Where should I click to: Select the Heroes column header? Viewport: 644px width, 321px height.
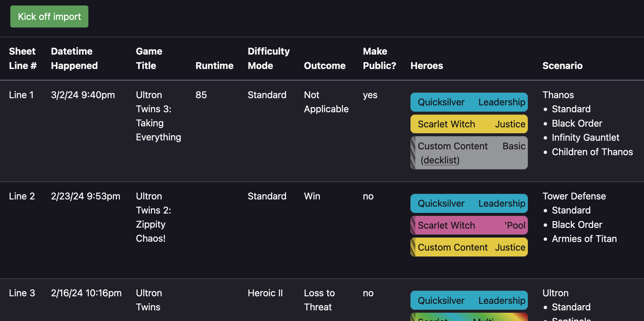pyautogui.click(x=426, y=66)
